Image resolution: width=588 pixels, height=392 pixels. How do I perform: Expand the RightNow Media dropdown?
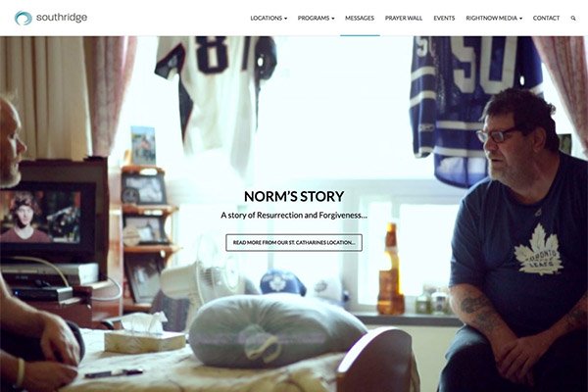click(494, 18)
